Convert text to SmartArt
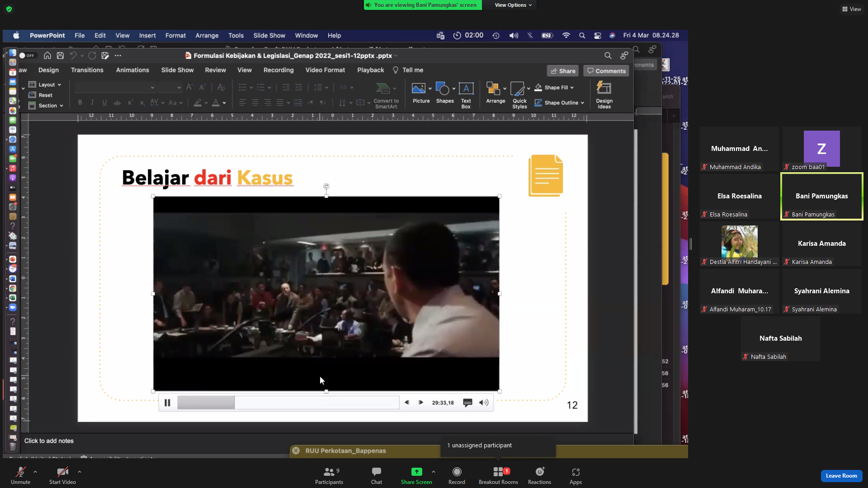 point(386,95)
